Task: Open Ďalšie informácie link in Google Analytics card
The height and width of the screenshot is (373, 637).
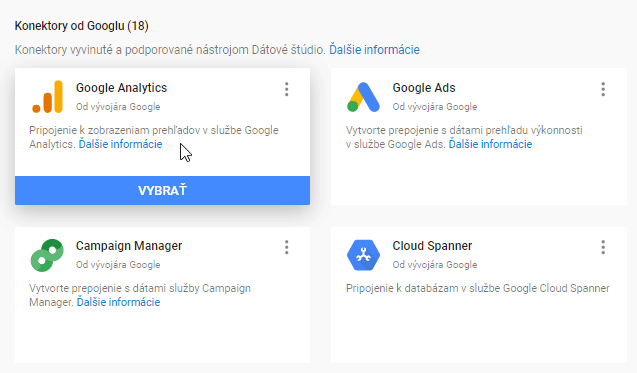Action: tap(120, 144)
